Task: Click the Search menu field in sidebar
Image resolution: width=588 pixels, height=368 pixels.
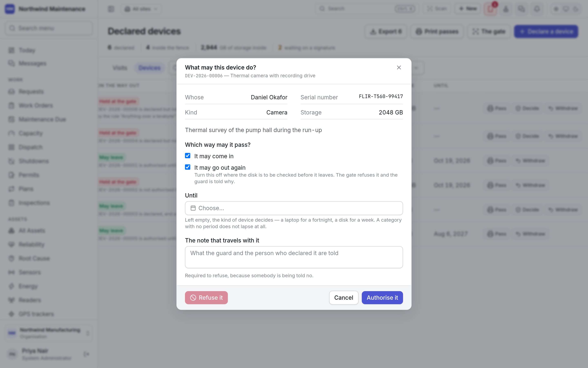Action: click(x=49, y=28)
